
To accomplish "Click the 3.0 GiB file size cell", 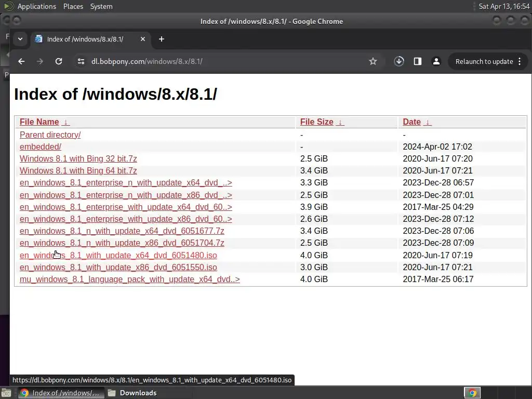I will [314, 267].
